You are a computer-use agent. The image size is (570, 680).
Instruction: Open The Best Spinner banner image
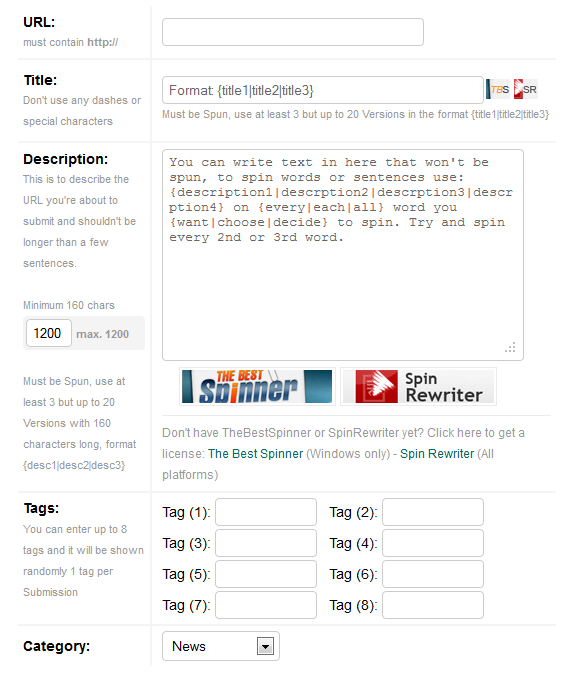coord(257,386)
